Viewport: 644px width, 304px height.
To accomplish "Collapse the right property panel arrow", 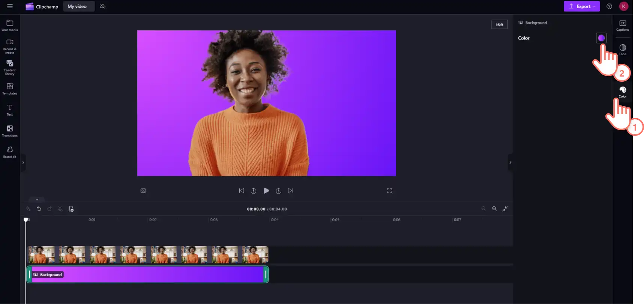I will coord(510,163).
